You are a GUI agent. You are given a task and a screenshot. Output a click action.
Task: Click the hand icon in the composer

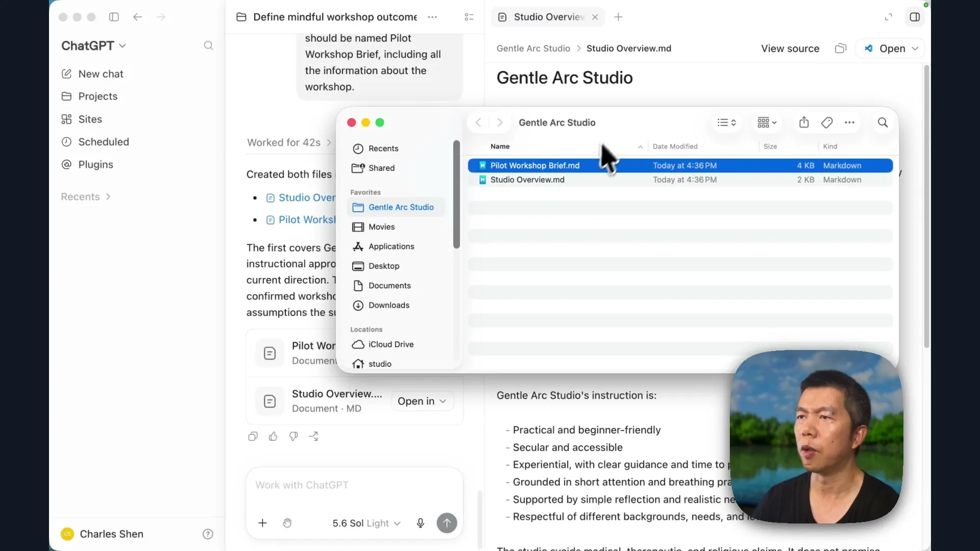point(287,523)
